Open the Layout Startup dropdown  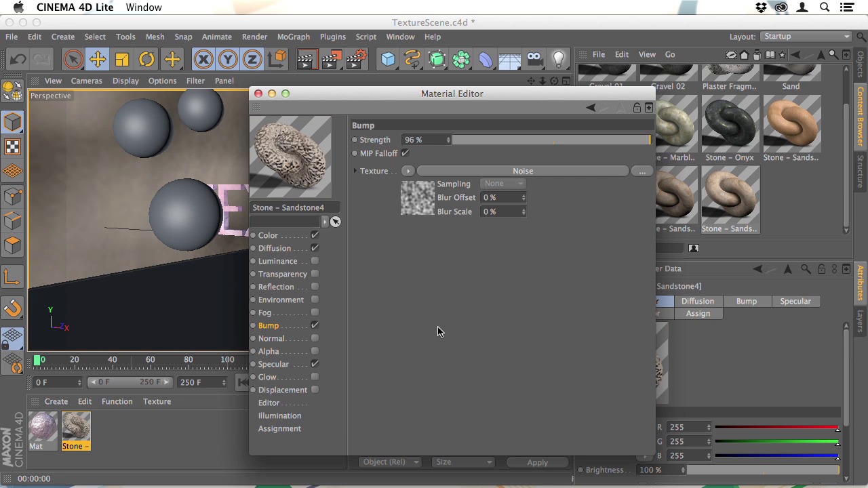click(x=806, y=37)
